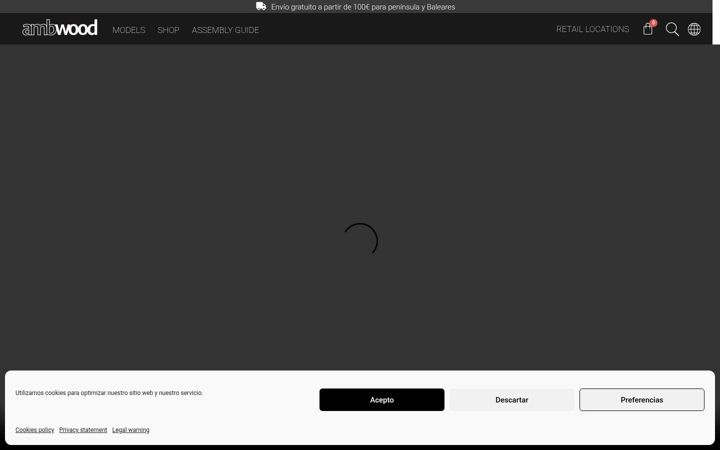Go to Retail Locations

(x=592, y=29)
